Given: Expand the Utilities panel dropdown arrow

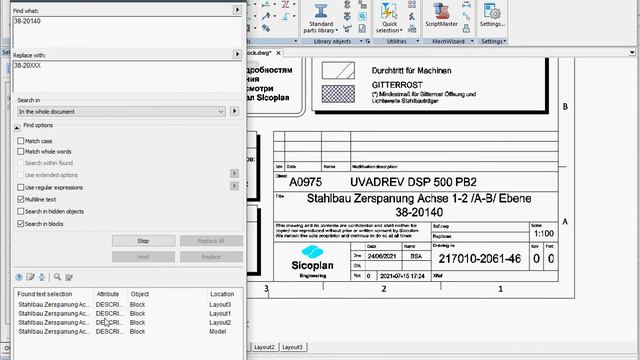Looking at the screenshot, I should point(417,41).
